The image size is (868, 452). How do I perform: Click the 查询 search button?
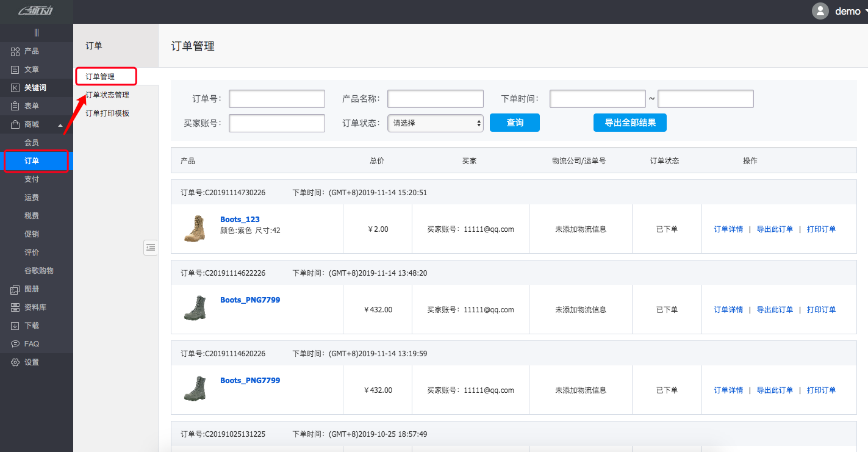tap(514, 123)
